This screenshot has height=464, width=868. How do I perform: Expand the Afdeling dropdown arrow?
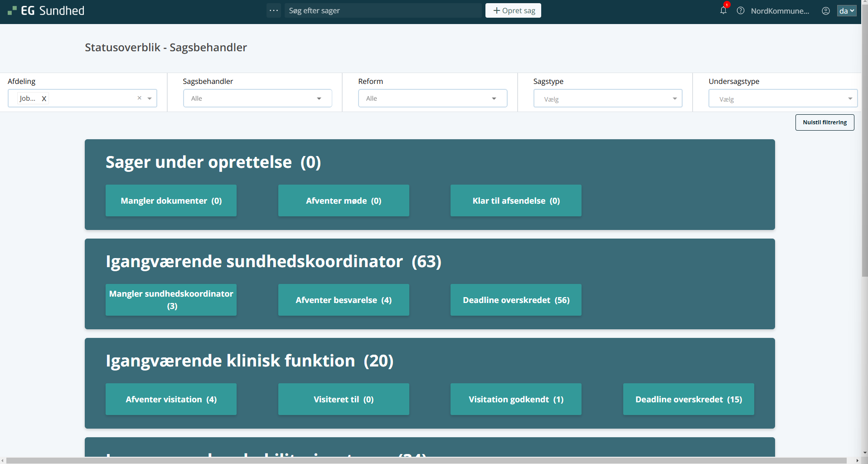pyautogui.click(x=150, y=98)
